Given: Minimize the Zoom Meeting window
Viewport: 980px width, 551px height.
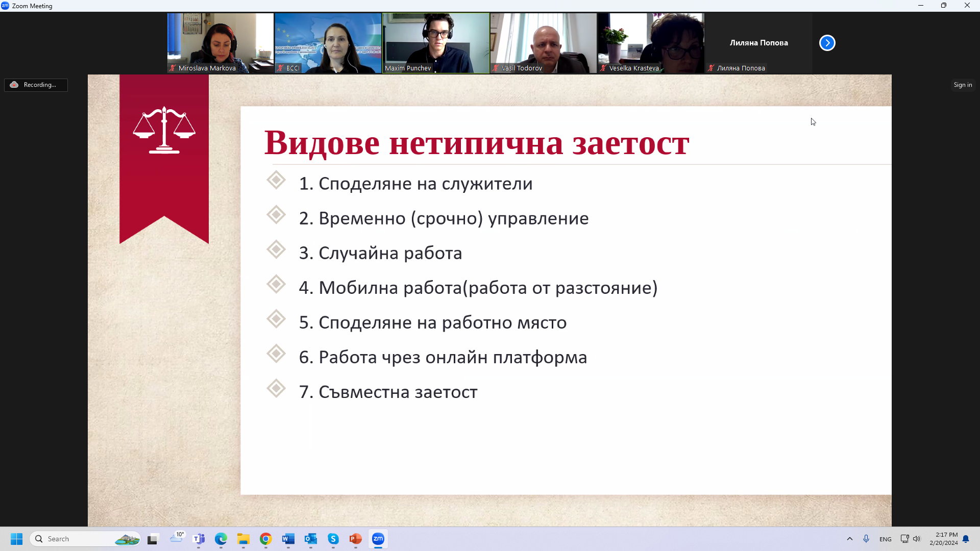Looking at the screenshot, I should 921,6.
